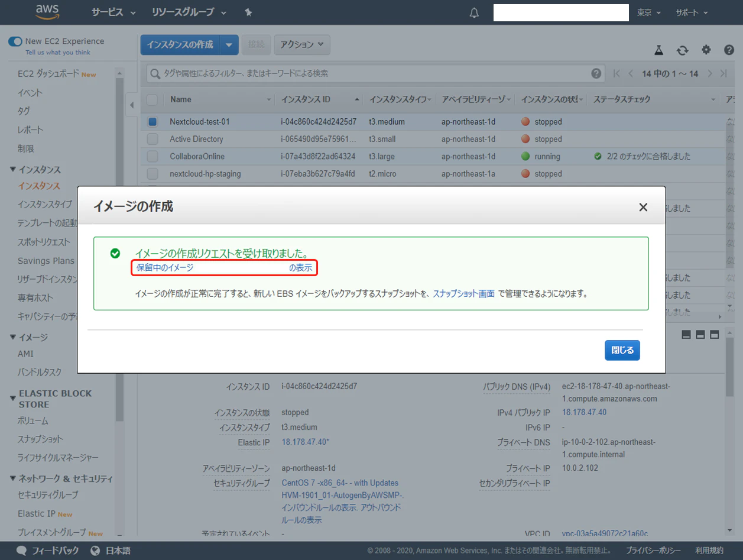Check the CollaboraOnline row checkbox
Image resolution: width=743 pixels, height=560 pixels.
[x=153, y=157]
